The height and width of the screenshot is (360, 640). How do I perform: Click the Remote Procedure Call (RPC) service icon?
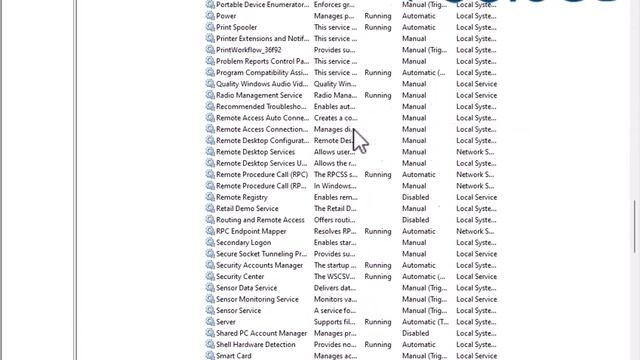(210, 175)
